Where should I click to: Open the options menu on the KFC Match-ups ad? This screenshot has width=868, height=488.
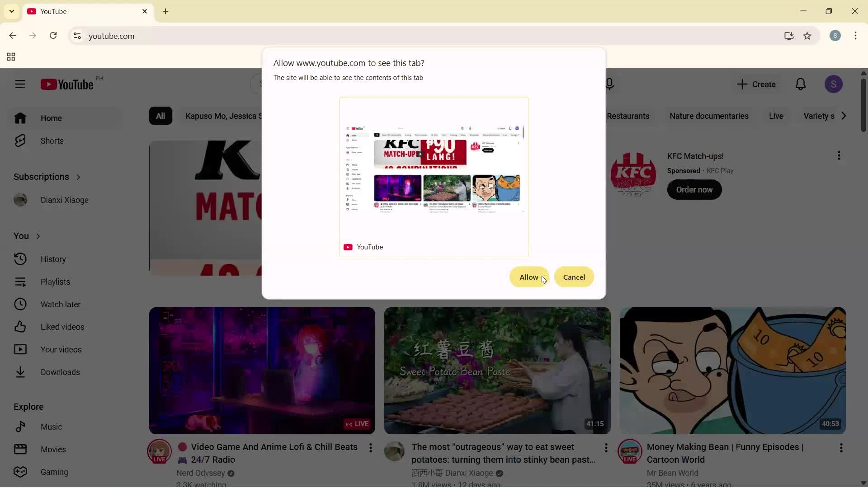(839, 155)
